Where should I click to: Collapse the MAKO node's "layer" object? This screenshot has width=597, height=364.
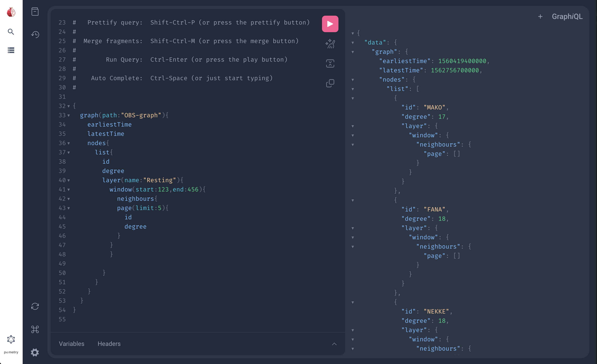(x=353, y=126)
